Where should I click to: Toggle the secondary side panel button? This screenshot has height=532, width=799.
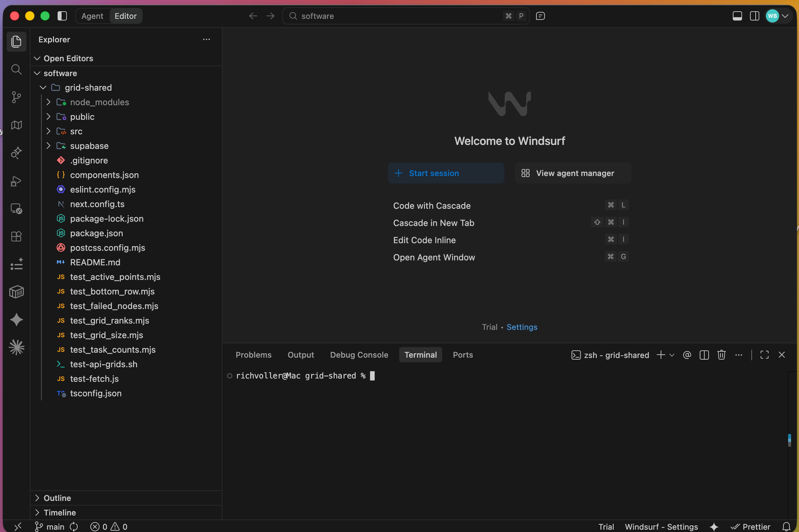click(x=755, y=16)
